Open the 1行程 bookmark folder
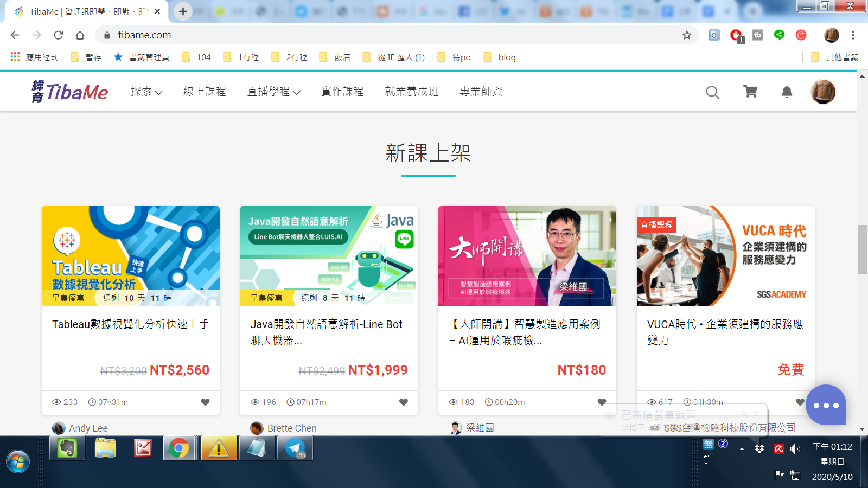The width and height of the screenshot is (868, 488). [x=241, y=57]
